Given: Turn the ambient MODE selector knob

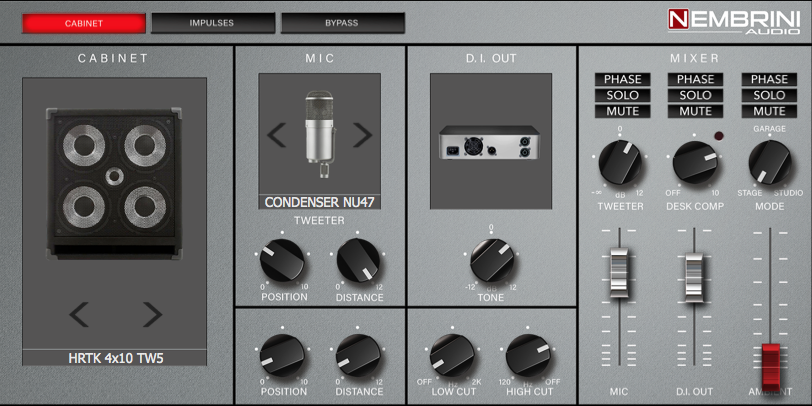Looking at the screenshot, I should point(770,162).
